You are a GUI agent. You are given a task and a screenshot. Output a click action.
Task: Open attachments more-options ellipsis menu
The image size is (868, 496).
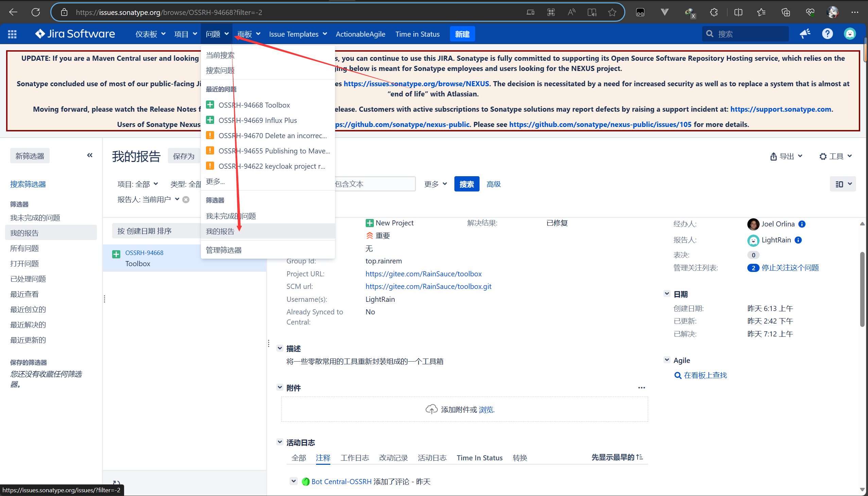641,388
